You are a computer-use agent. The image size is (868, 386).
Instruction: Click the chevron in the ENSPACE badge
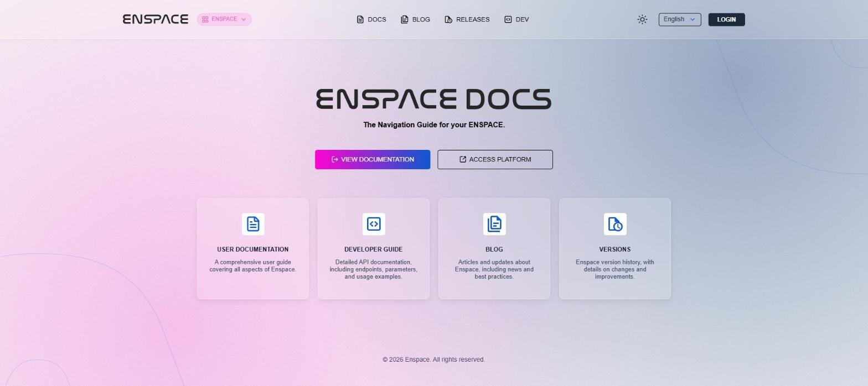(x=244, y=19)
